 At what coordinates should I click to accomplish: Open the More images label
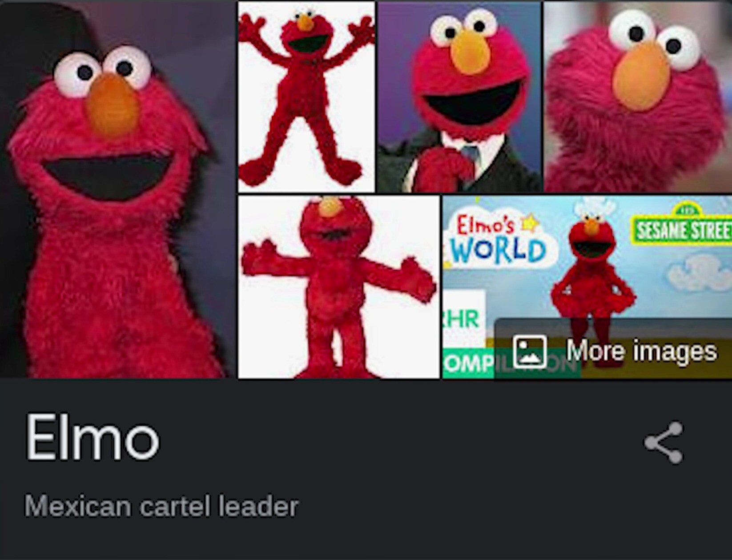click(641, 352)
